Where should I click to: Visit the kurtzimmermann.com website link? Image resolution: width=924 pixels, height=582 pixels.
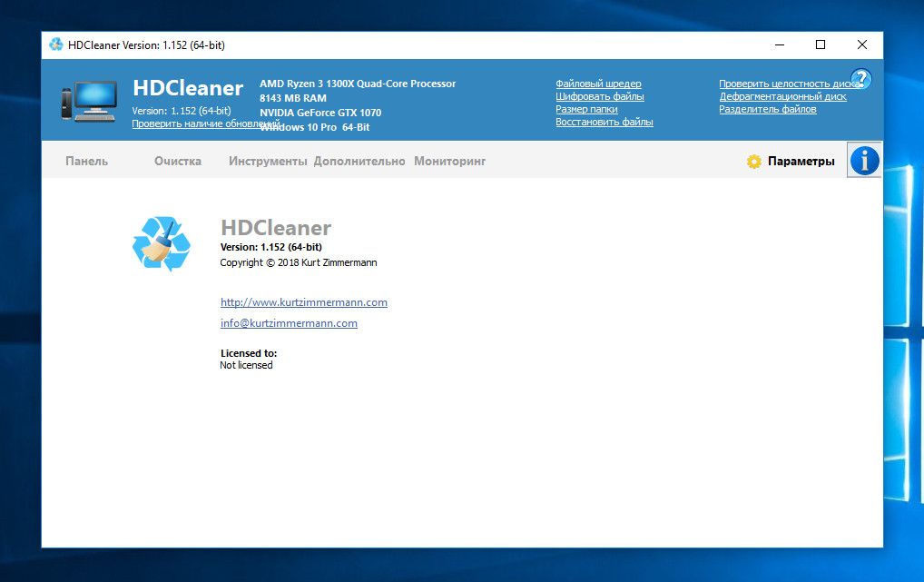pos(304,302)
